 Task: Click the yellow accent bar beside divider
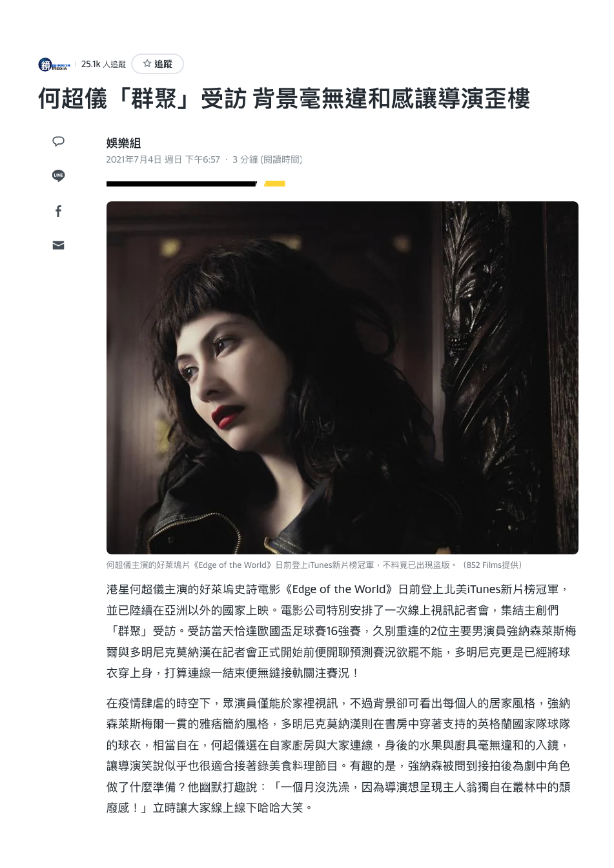click(274, 184)
